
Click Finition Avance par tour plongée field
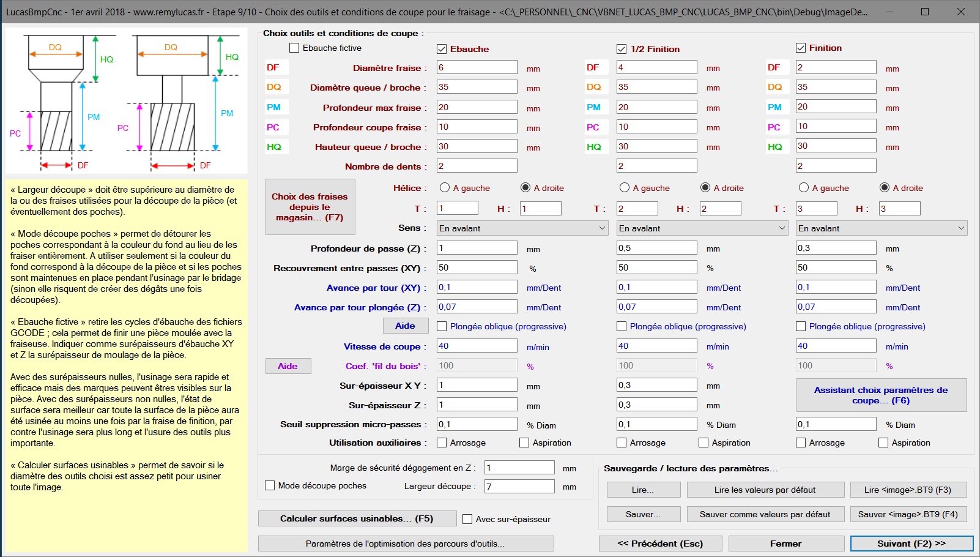[836, 307]
